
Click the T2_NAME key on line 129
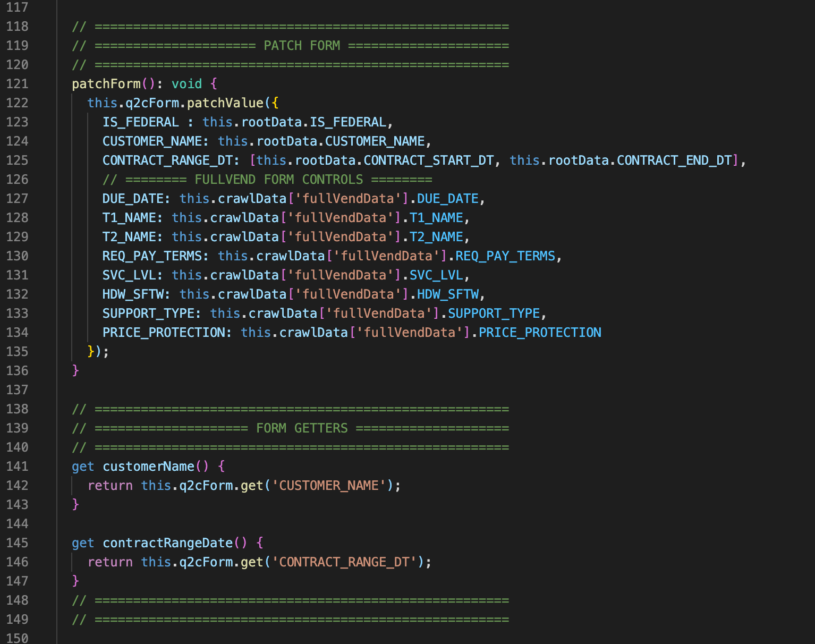click(129, 237)
